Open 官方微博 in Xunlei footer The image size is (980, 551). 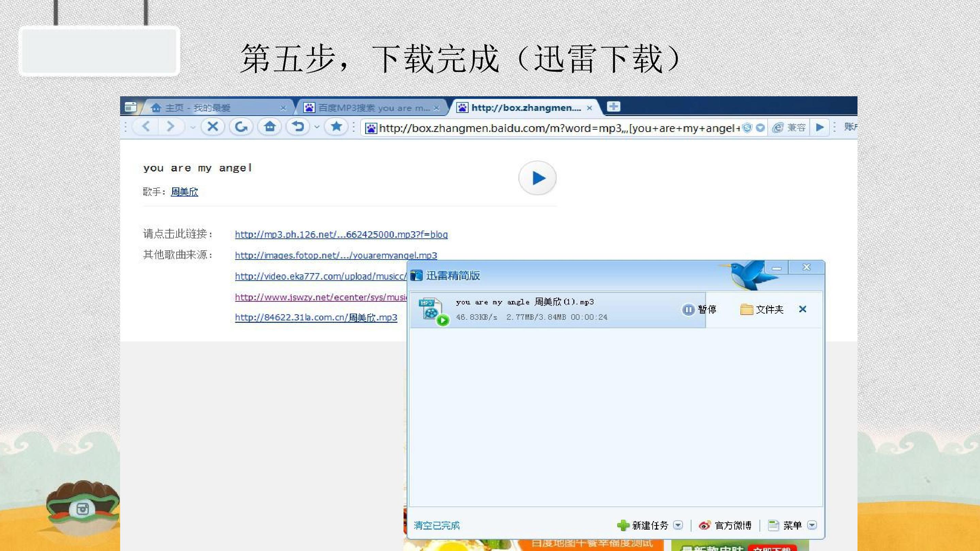[725, 525]
